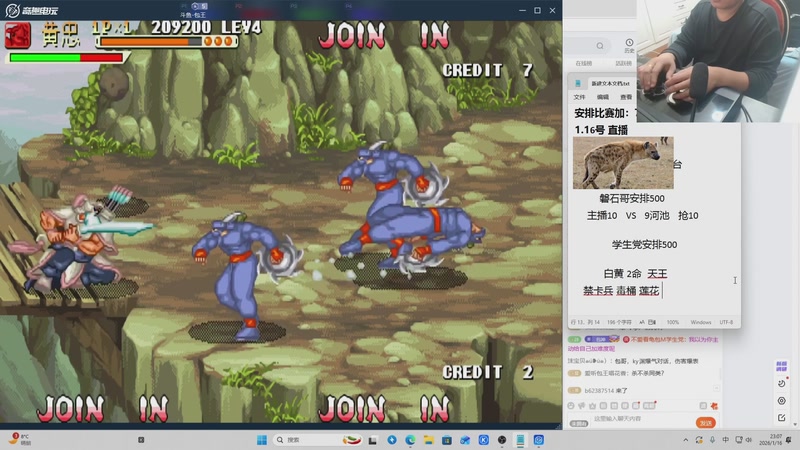Click the edit/feedback pencil icon in right sidebar
The image size is (800, 450).
(x=782, y=417)
